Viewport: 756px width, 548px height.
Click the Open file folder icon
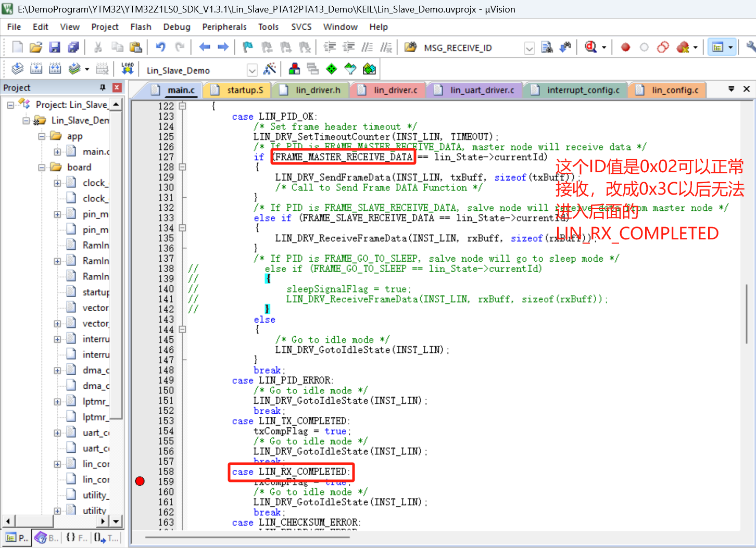click(35, 47)
